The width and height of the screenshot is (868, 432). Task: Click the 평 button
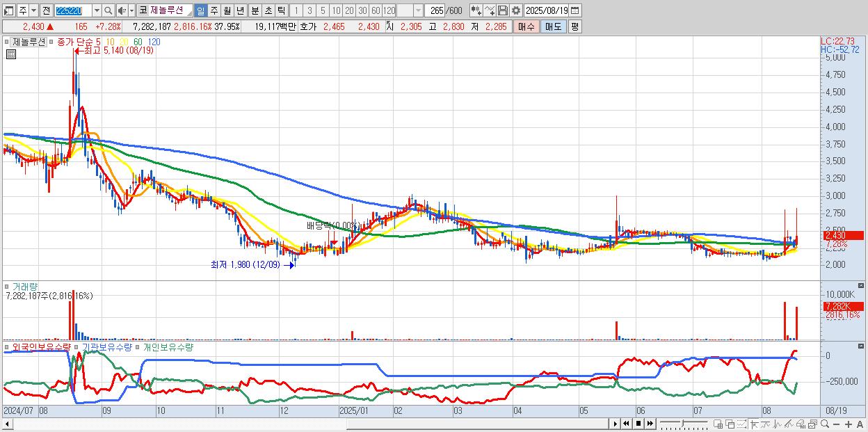click(x=574, y=26)
